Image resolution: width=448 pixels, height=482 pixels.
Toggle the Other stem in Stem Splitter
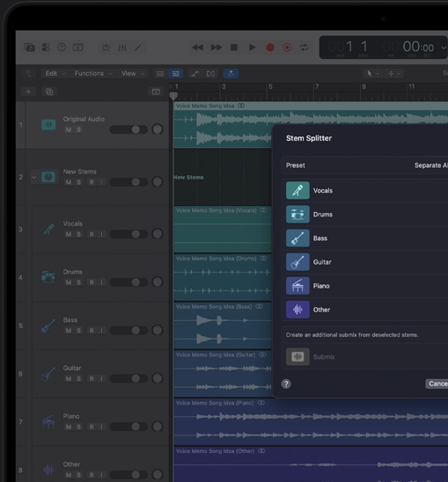(297, 310)
